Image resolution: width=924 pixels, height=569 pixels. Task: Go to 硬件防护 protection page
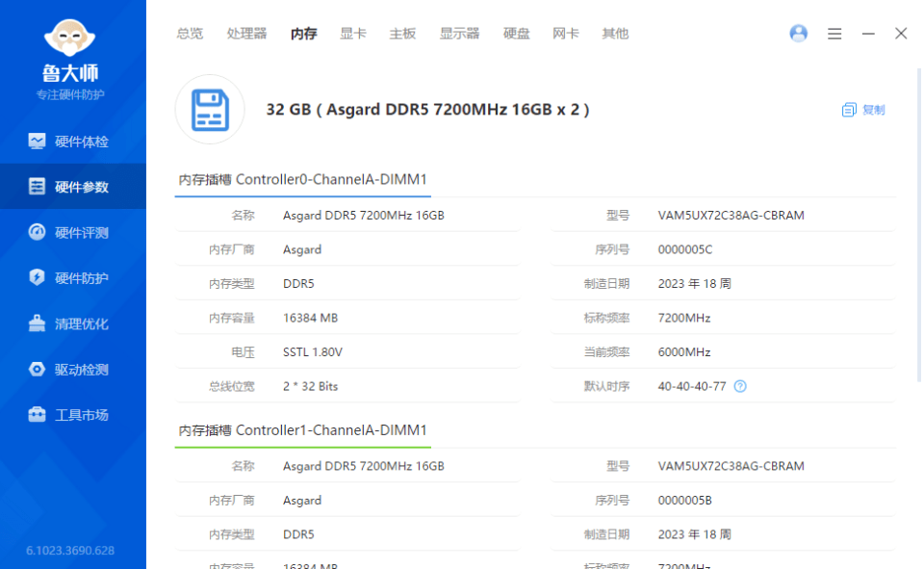point(73,277)
